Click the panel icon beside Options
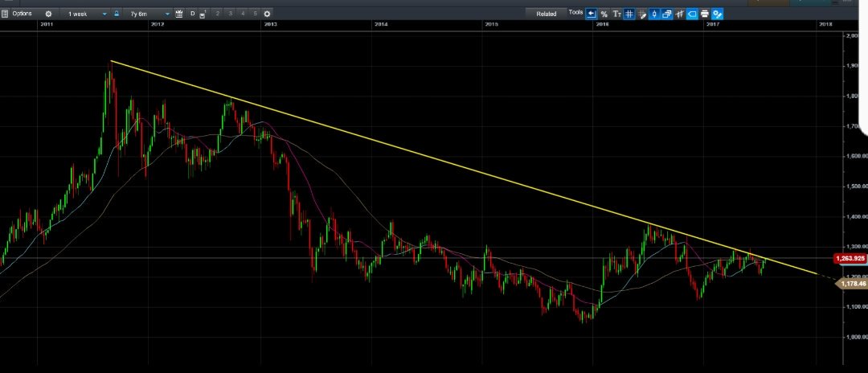This screenshot has width=868, height=373. click(5, 14)
